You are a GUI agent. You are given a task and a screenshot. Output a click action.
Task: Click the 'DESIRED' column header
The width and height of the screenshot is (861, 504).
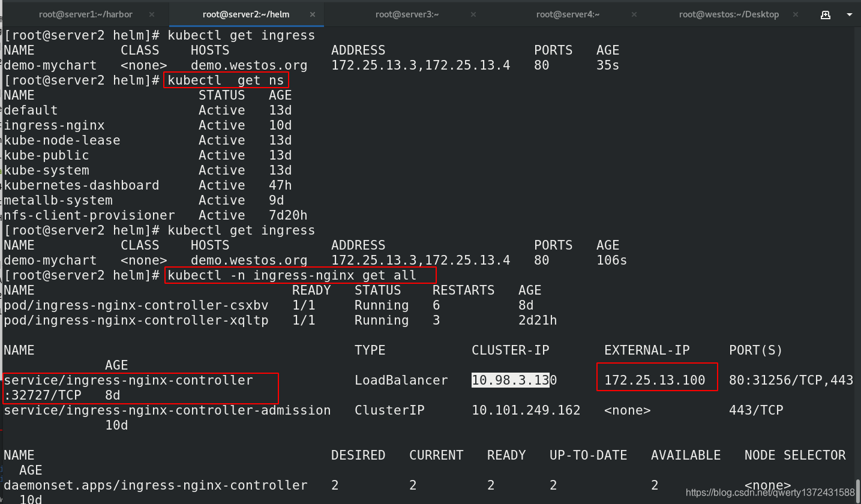tap(358, 455)
